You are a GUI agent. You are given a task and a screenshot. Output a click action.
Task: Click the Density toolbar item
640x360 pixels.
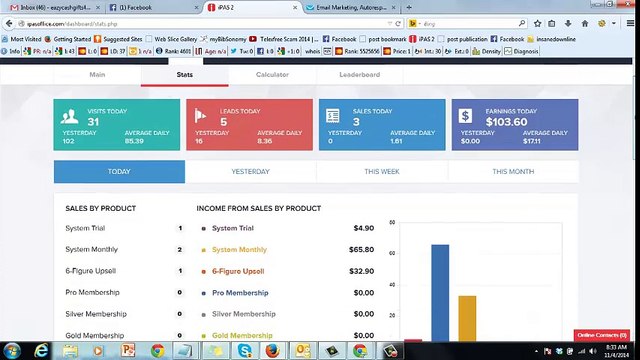487,51
